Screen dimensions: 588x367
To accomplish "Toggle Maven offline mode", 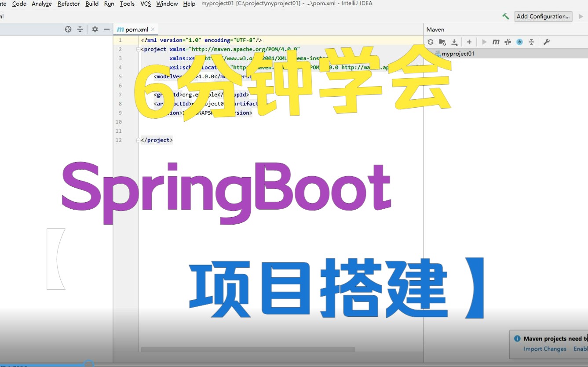I will pos(508,42).
